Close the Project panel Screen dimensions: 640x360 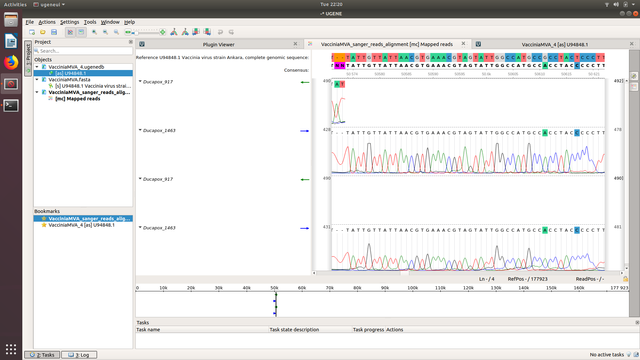point(131,42)
